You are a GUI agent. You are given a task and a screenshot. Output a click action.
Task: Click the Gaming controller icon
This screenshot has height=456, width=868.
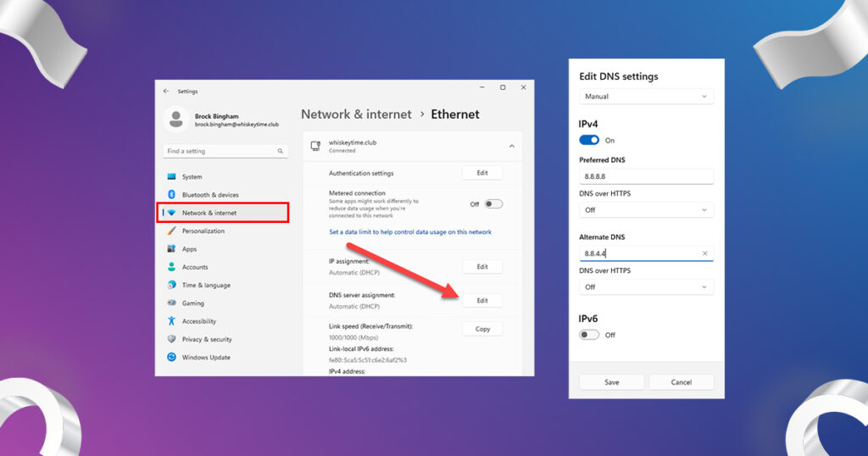[171, 303]
